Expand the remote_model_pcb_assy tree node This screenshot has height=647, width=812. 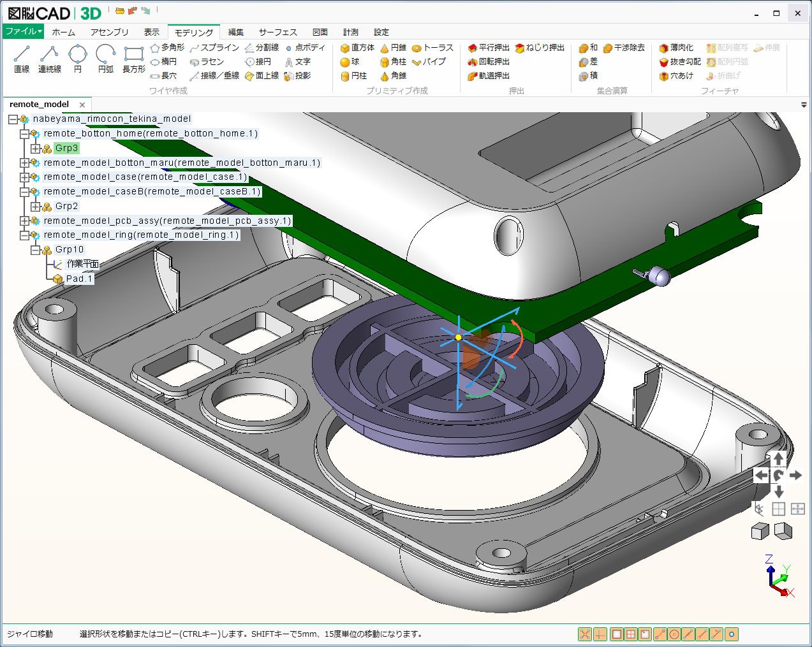tap(24, 221)
